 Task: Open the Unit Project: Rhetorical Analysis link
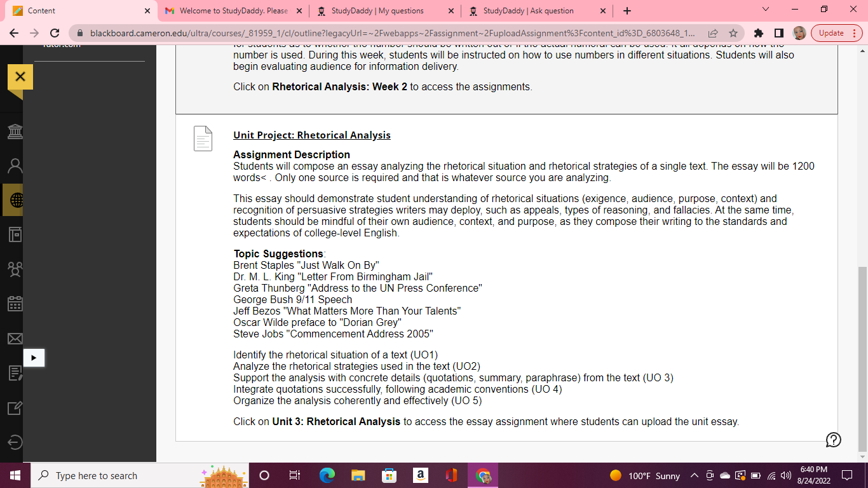[311, 135]
